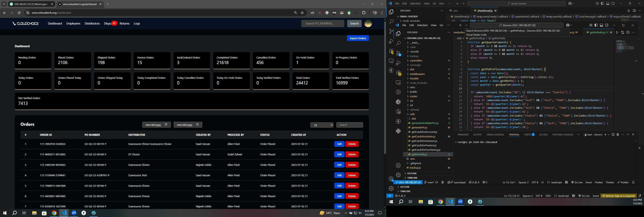The height and width of the screenshot is (217, 644).
Task: Toggle secondary side bar in Devoms window
Action: (607, 25)
